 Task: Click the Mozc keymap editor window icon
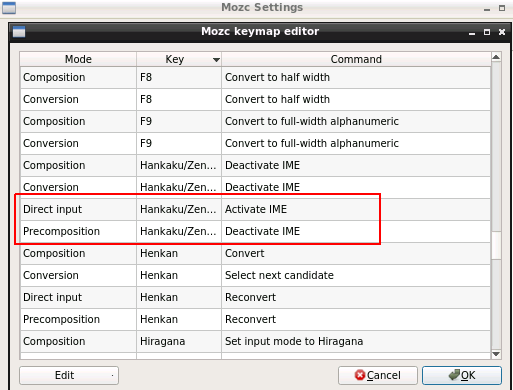tap(19, 32)
